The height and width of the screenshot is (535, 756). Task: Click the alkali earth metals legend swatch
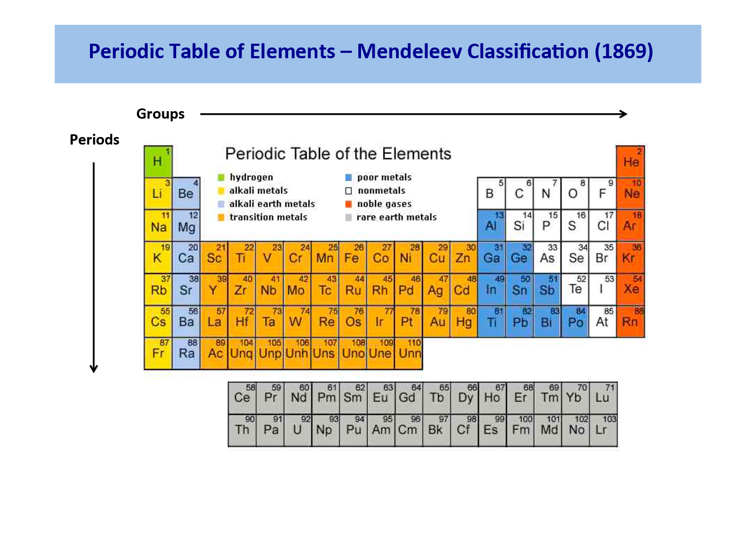pyautogui.click(x=220, y=204)
